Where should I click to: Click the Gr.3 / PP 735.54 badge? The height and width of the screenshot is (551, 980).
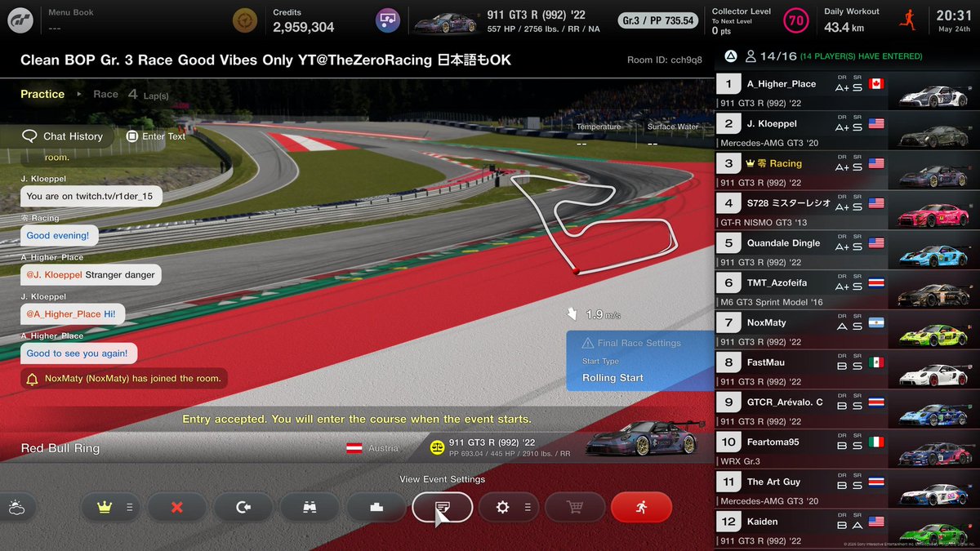658,20
